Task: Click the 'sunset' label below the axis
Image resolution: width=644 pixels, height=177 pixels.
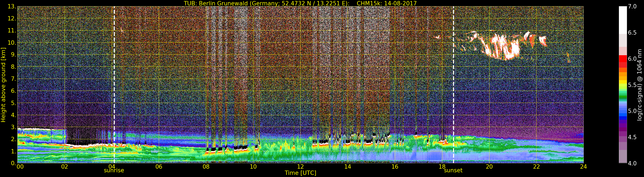Action: tap(453, 171)
